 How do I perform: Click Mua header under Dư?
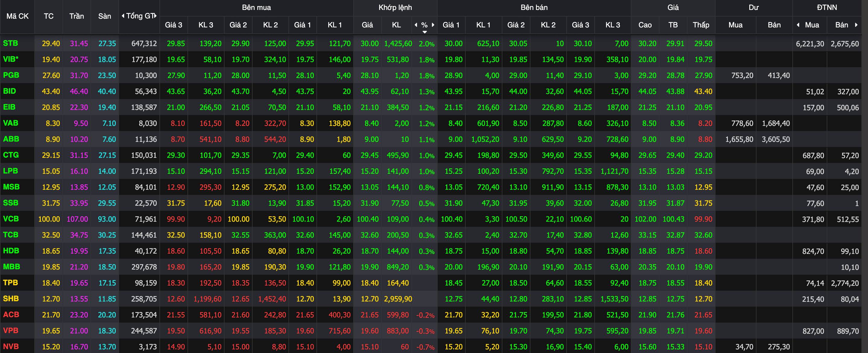(x=735, y=25)
